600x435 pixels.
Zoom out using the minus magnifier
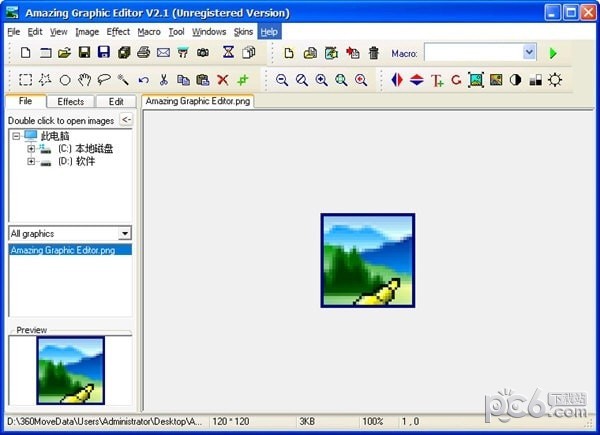click(282, 80)
